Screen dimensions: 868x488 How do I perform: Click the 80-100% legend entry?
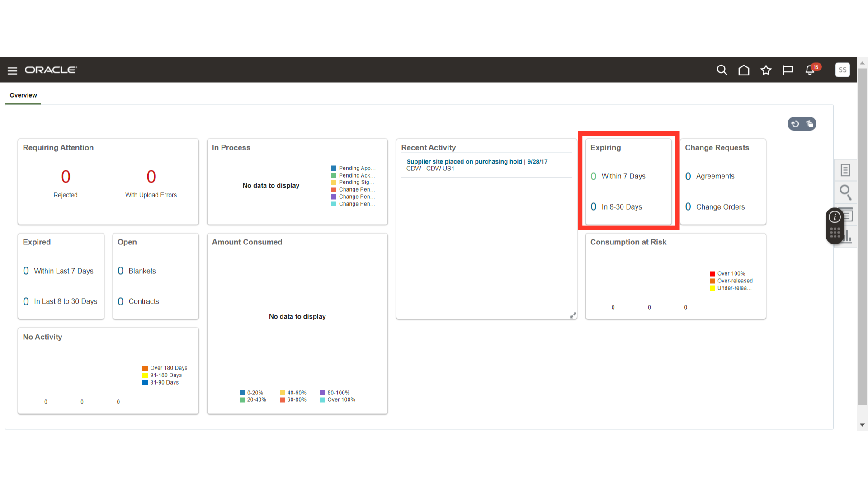point(335,393)
